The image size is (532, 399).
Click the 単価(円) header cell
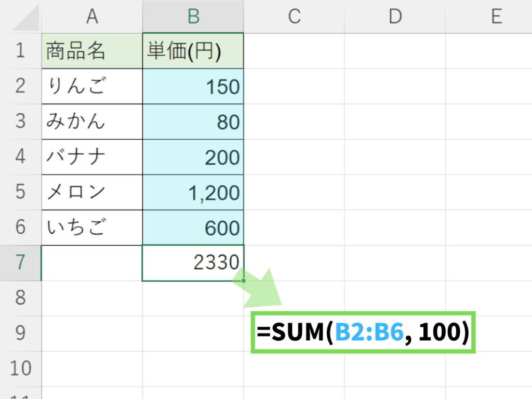193,51
